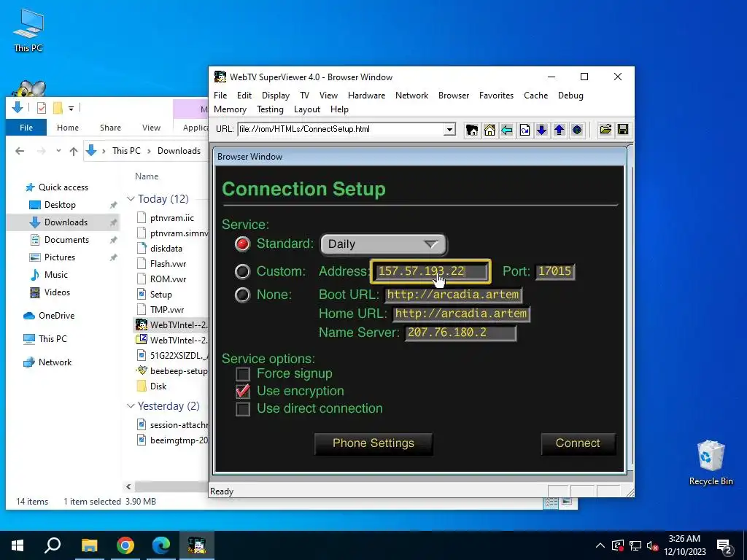Collapse the Yesterday (2) group
Viewport: 747px width, 560px height.
point(131,405)
